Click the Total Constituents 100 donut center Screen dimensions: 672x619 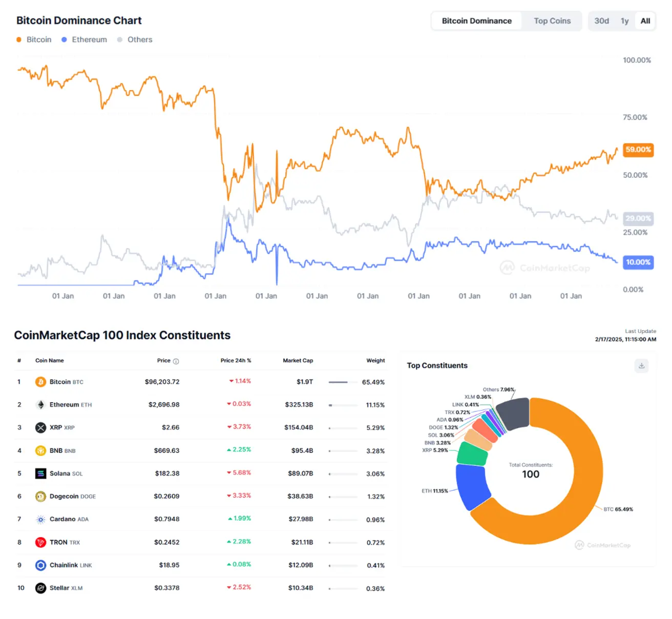click(x=531, y=471)
